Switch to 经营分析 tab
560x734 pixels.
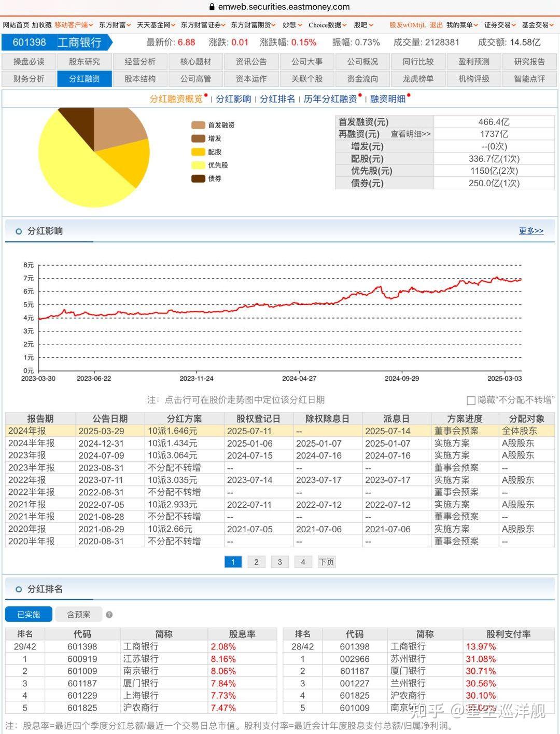point(140,62)
